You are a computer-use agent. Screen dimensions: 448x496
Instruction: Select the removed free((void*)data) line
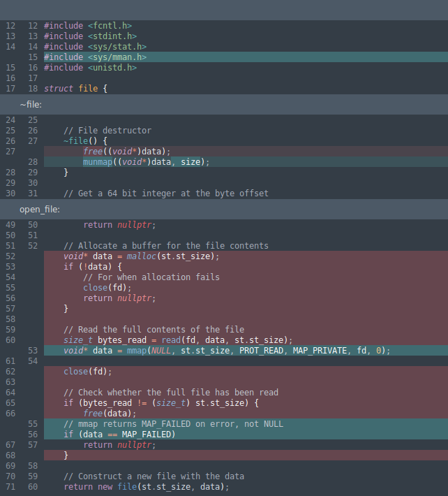(x=126, y=151)
